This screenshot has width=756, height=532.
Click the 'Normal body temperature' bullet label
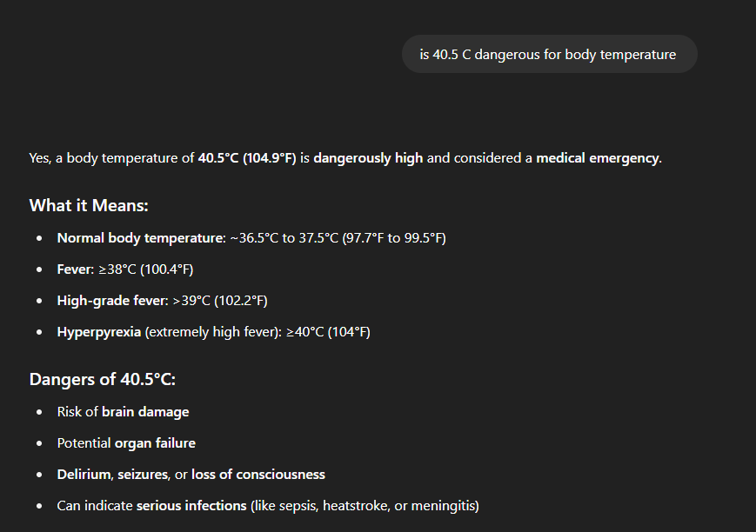[x=141, y=238]
